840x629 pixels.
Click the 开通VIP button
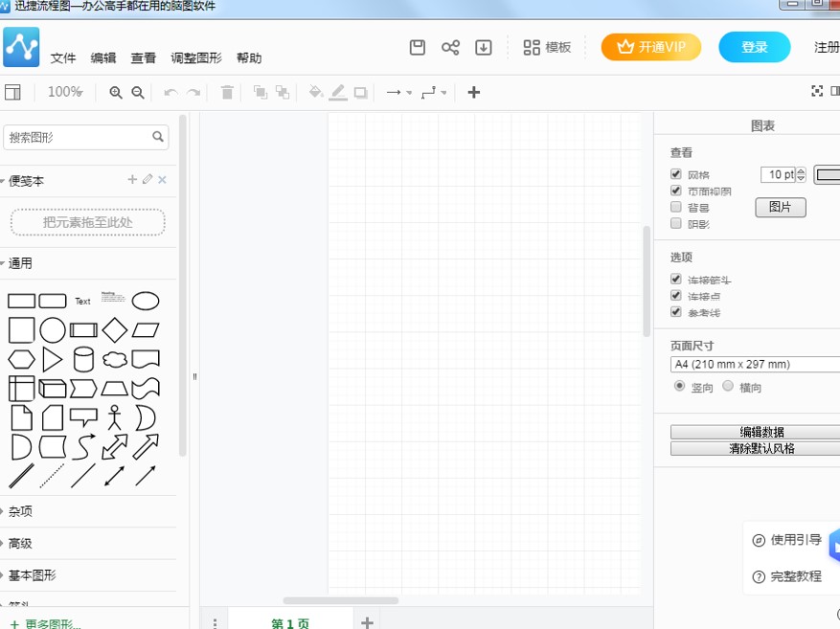click(x=650, y=47)
